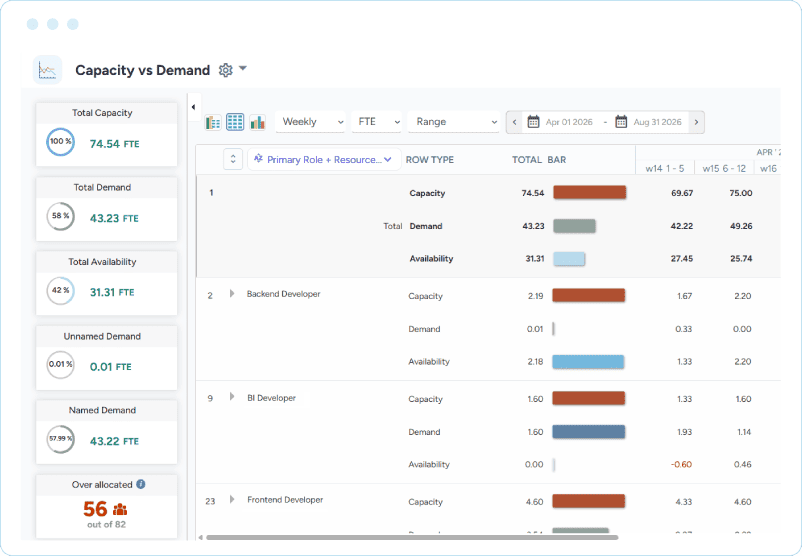The image size is (802, 556).
Task: Click the Backend Developer availability blue bar
Action: [588, 362]
